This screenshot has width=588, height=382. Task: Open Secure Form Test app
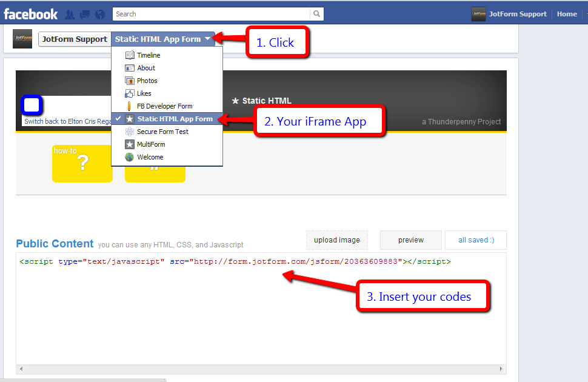point(162,132)
